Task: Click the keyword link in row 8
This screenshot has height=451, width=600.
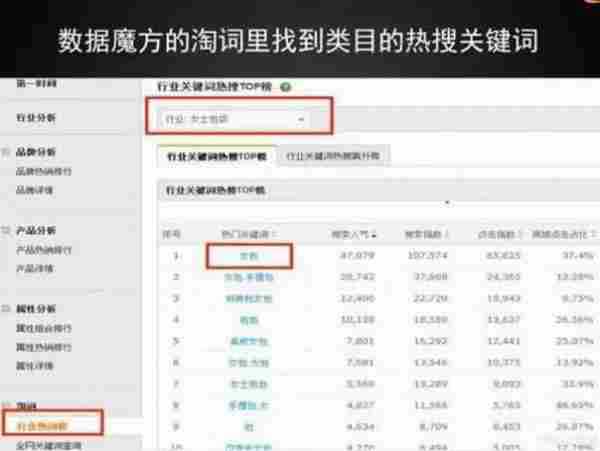Action: (x=249, y=405)
